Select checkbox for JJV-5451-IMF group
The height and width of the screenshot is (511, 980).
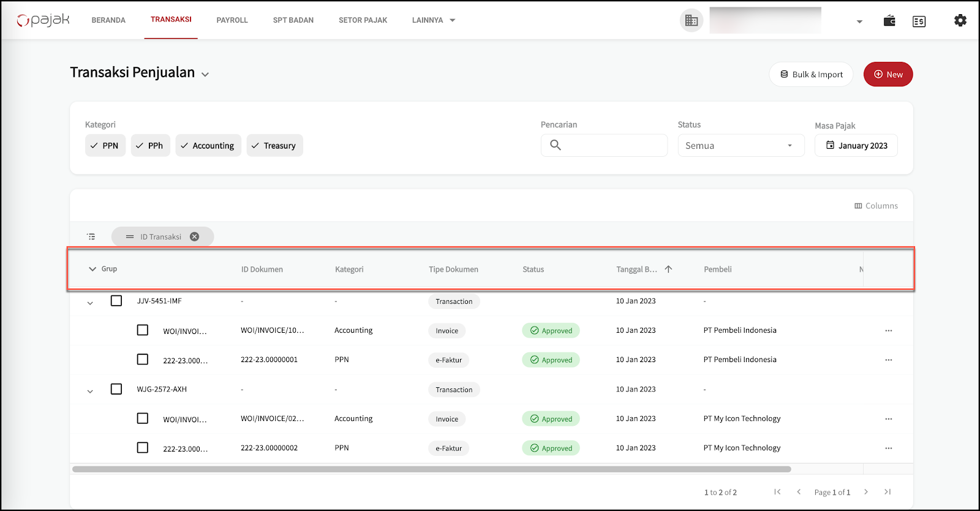pyautogui.click(x=116, y=301)
